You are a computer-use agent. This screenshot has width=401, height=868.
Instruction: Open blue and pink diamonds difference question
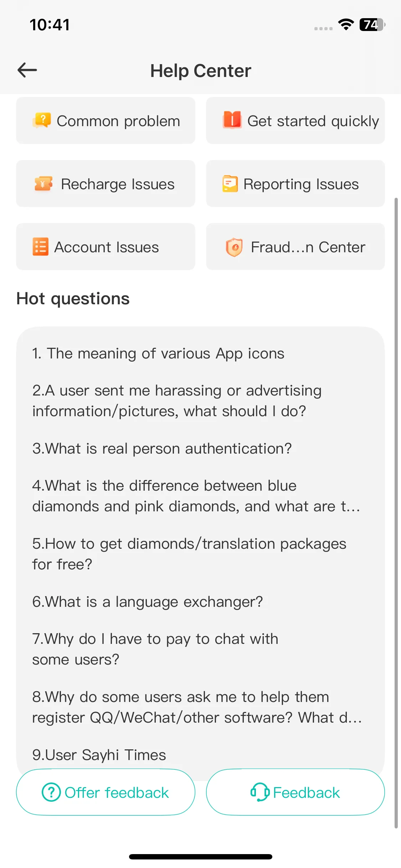coord(196,496)
